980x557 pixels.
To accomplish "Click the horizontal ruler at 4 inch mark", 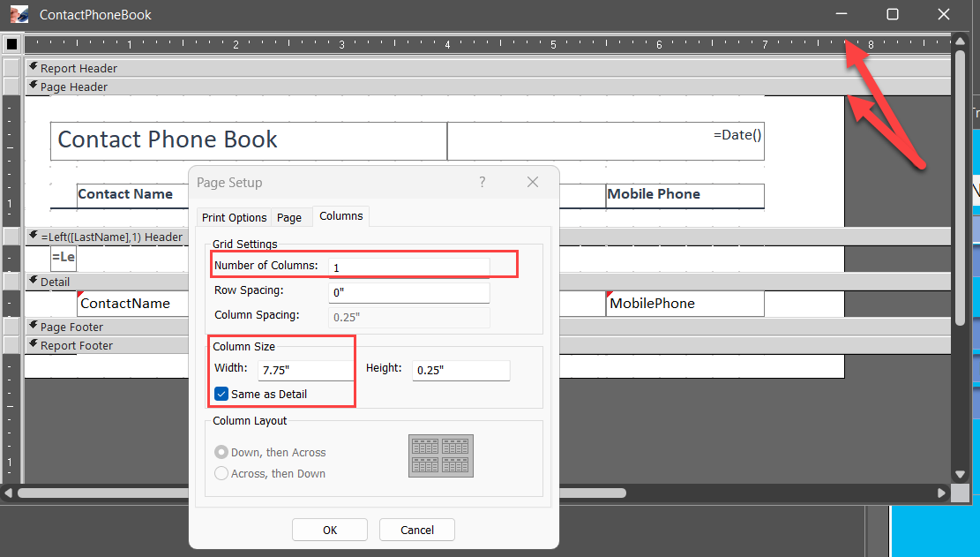I will click(x=447, y=44).
